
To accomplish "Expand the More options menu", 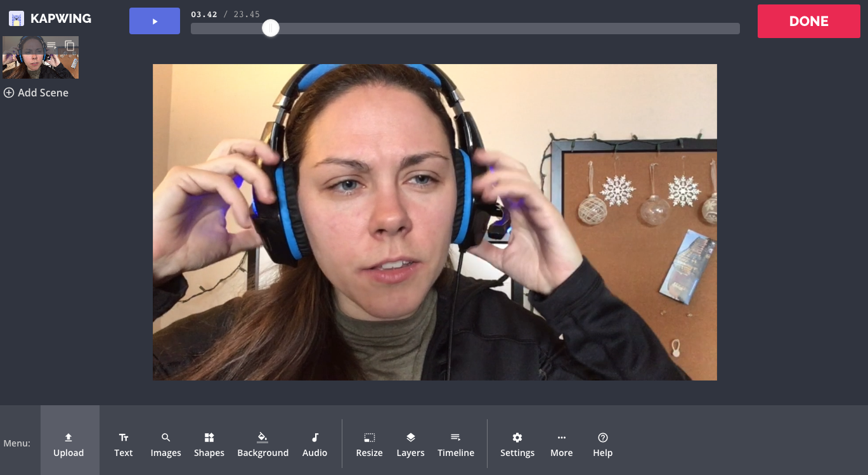I will tap(561, 443).
